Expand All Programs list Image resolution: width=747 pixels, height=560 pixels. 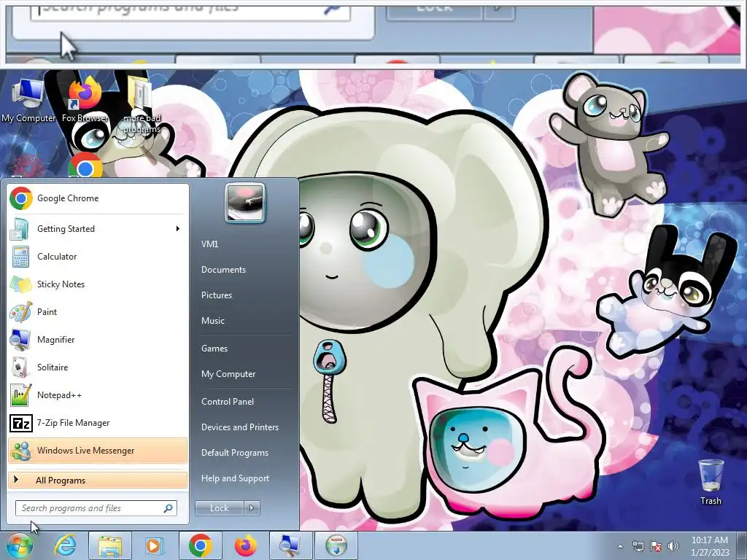coord(98,480)
